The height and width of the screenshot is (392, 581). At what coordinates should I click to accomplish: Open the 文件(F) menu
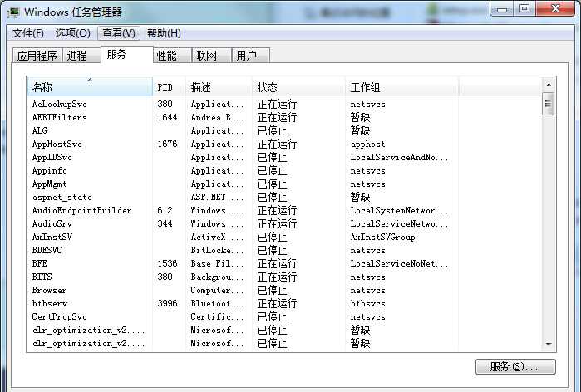[x=28, y=33]
